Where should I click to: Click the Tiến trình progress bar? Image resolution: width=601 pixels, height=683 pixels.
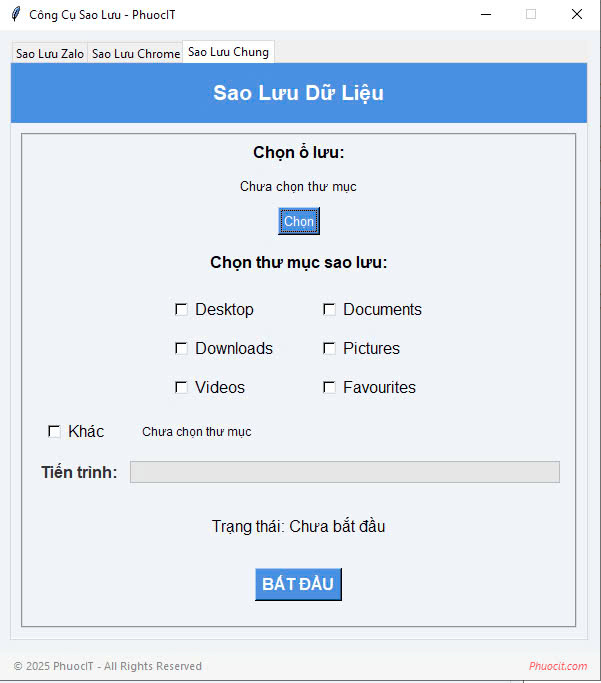click(x=344, y=472)
